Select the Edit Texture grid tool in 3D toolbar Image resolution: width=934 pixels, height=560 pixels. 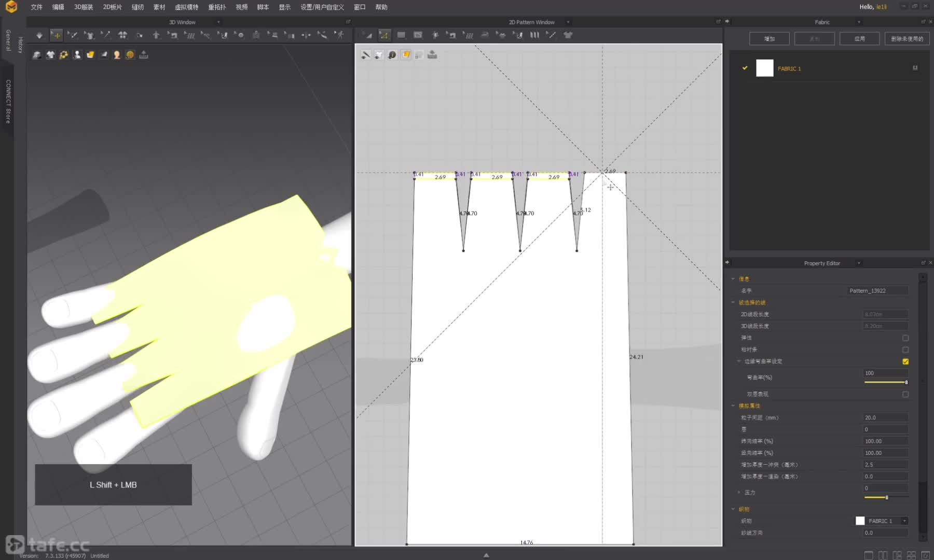189,35
